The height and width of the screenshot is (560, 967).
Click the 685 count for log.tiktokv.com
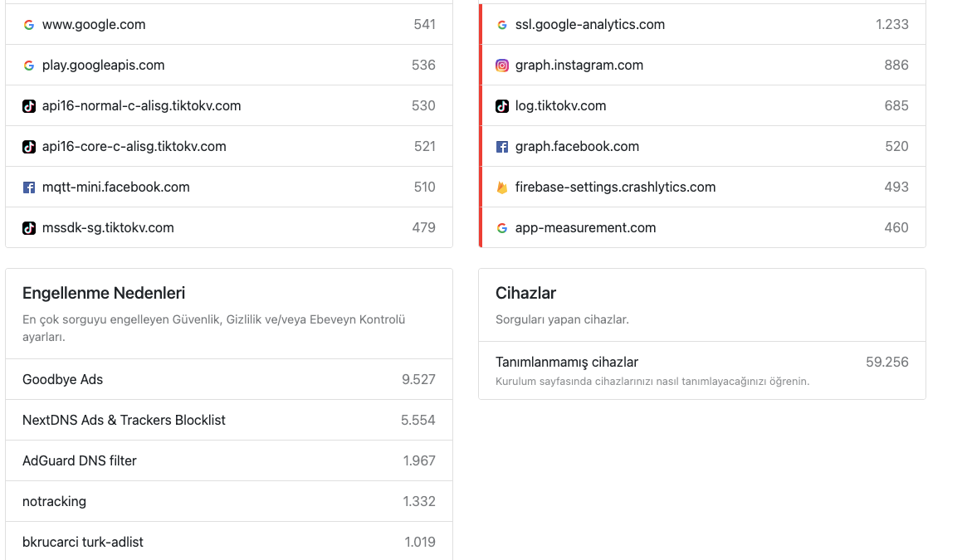coord(896,106)
